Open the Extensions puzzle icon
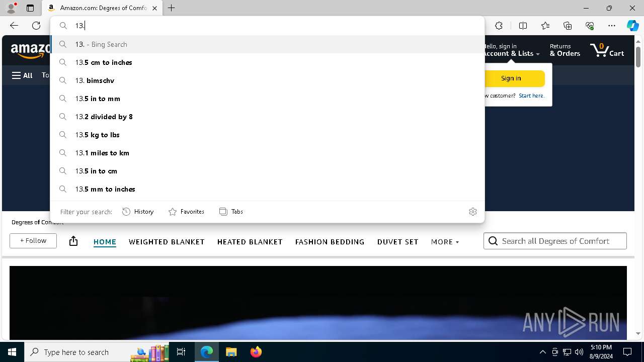This screenshot has width=644, height=362. [x=499, y=26]
